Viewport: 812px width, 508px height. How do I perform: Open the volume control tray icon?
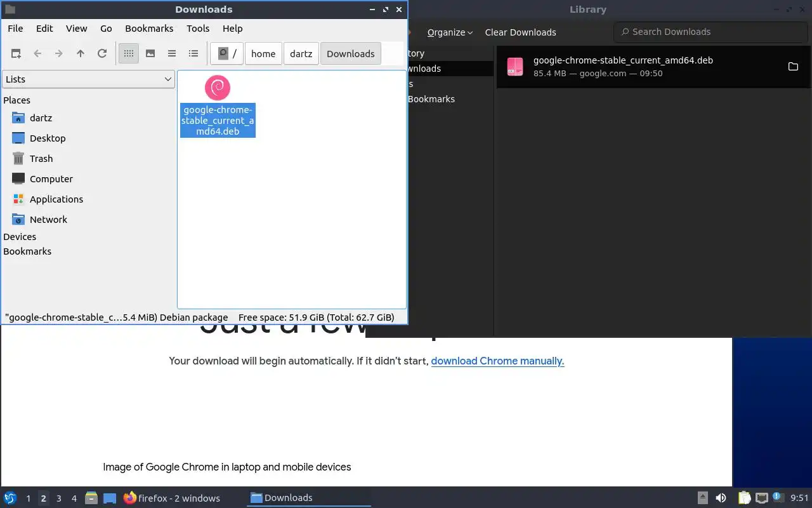(x=721, y=498)
